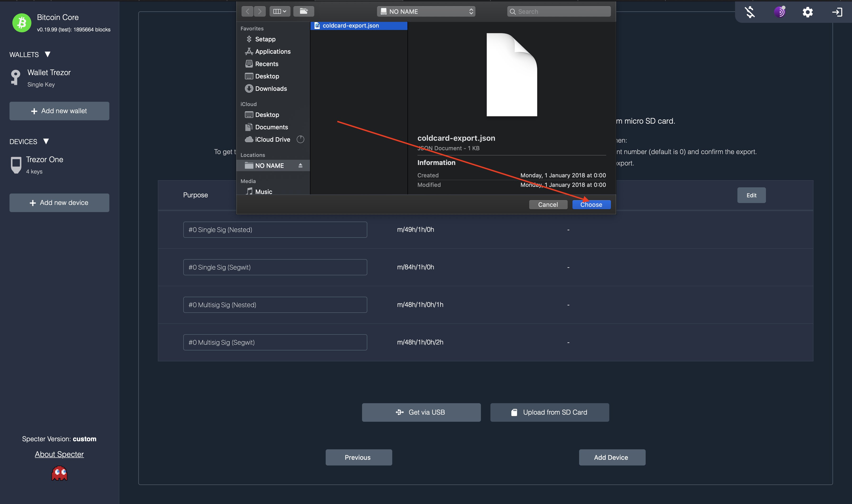Open Setapp in Favorites sidebar
Screen dimensions: 852x504
pos(265,39)
